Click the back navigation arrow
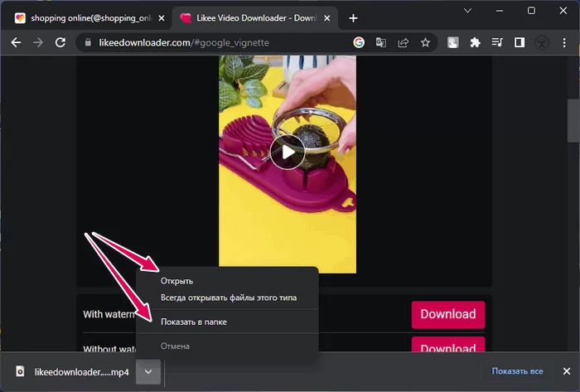Image resolution: width=580 pixels, height=392 pixels. [16, 41]
